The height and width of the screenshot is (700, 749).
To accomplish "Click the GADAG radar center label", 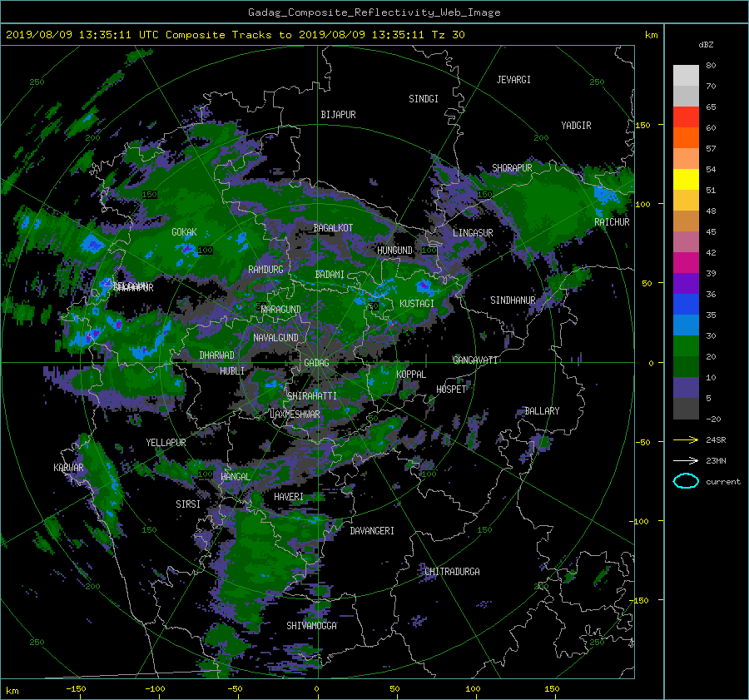I will [316, 363].
